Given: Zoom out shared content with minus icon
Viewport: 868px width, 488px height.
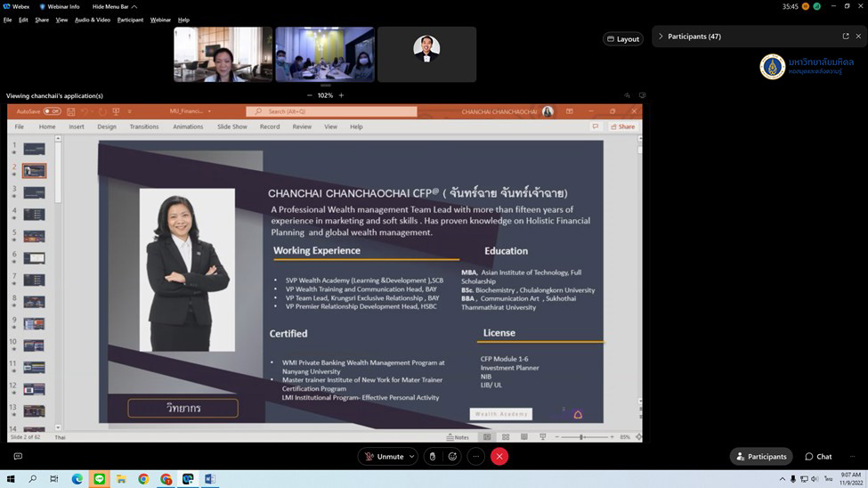Looking at the screenshot, I should pyautogui.click(x=310, y=95).
